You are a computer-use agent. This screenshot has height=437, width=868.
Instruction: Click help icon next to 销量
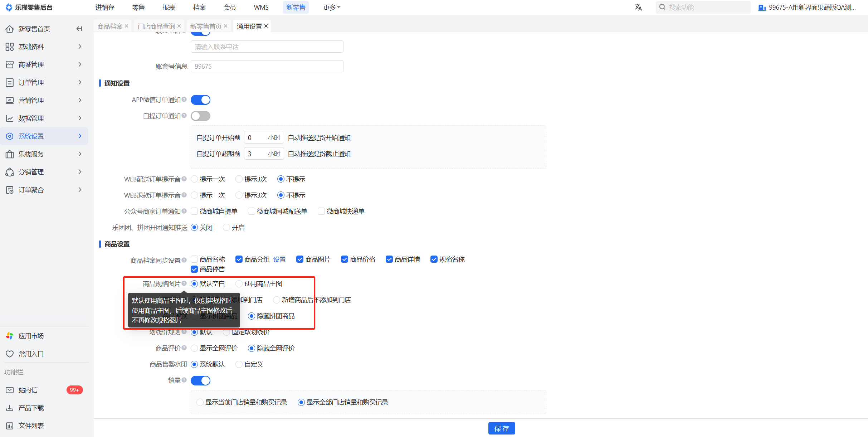click(184, 380)
